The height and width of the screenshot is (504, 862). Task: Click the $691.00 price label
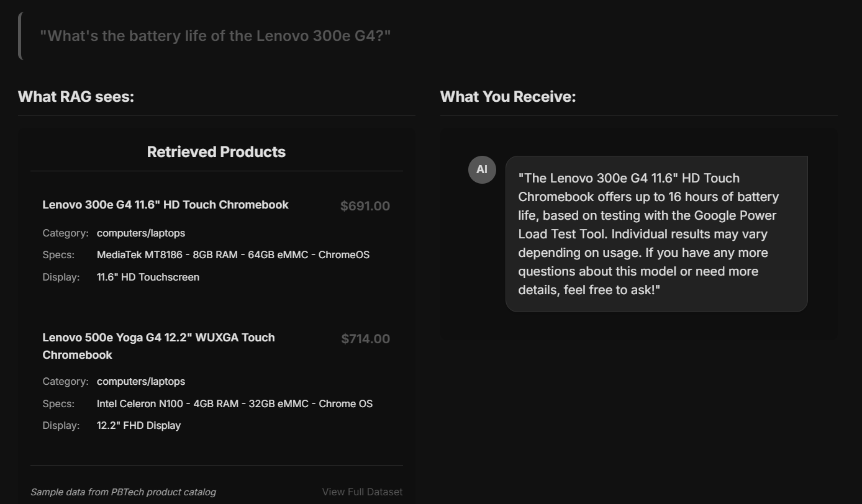tap(365, 206)
